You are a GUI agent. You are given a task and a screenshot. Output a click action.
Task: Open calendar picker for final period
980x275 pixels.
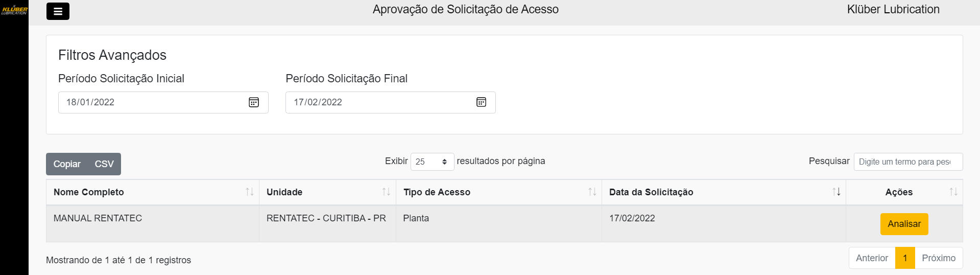tap(481, 102)
